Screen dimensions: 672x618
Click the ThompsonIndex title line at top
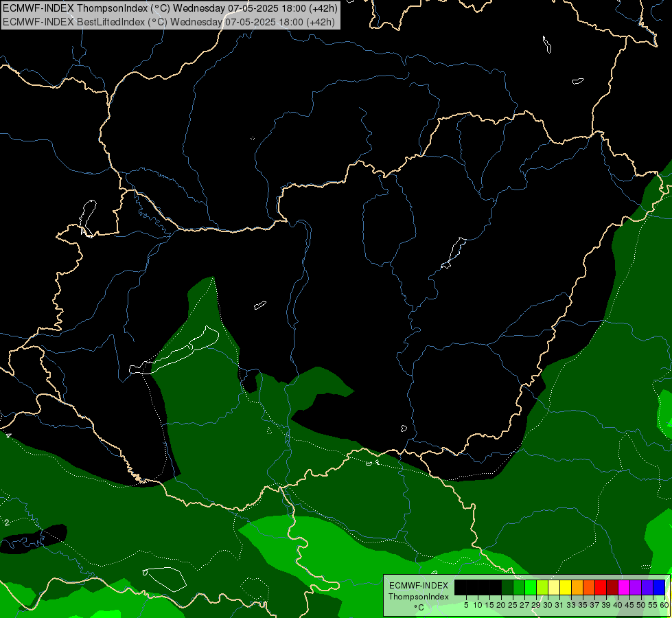coord(170,8)
